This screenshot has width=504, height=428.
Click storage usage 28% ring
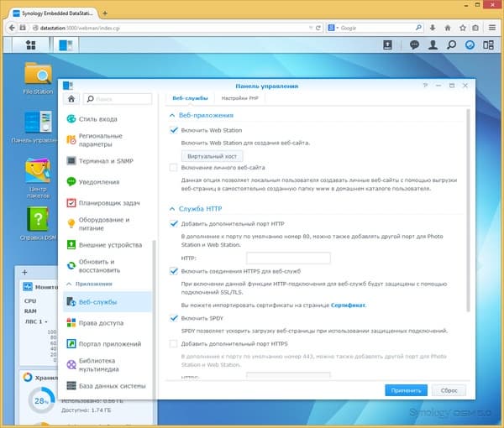(41, 400)
